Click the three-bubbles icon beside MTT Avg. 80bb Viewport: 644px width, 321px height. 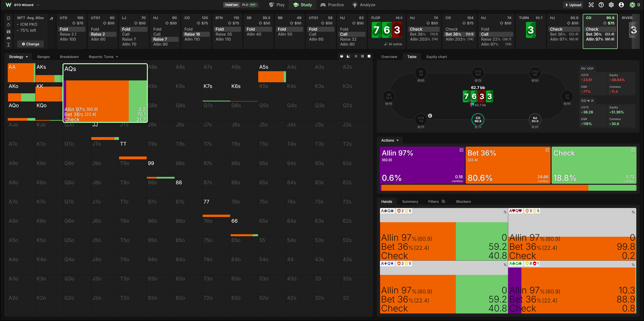[51, 18]
